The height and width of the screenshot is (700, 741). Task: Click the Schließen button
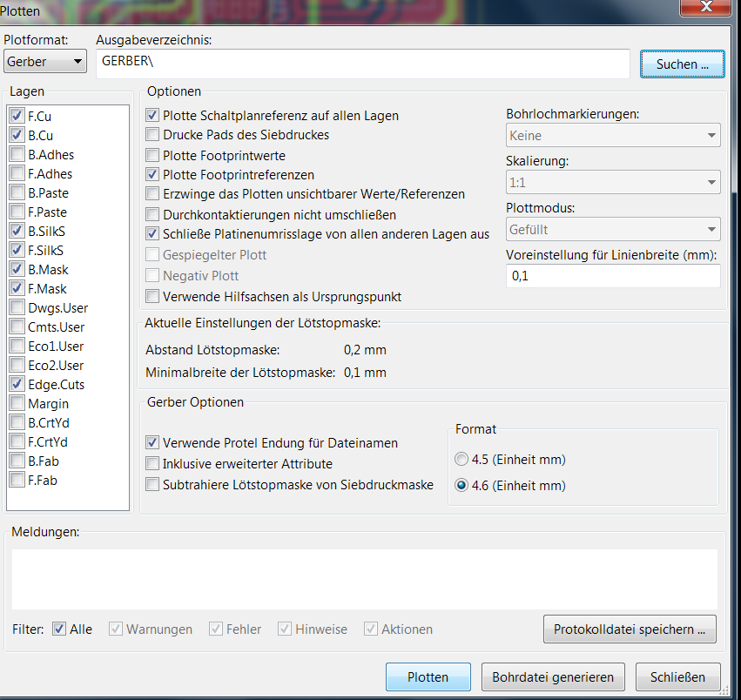coord(677,676)
